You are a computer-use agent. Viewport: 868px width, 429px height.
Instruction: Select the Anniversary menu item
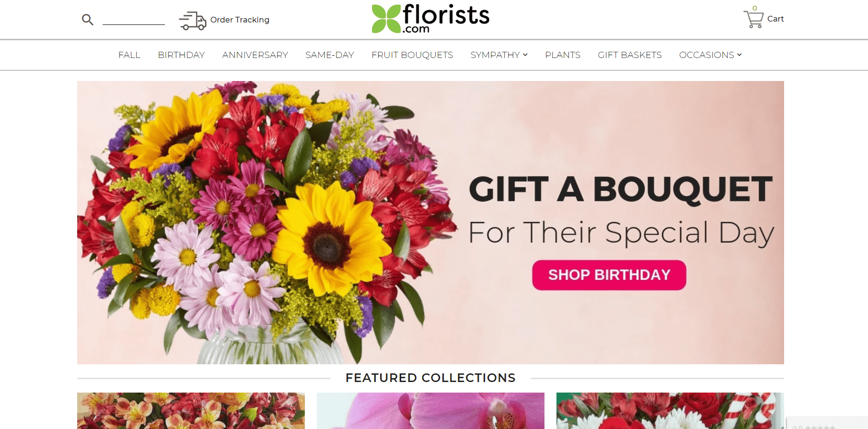coord(255,55)
